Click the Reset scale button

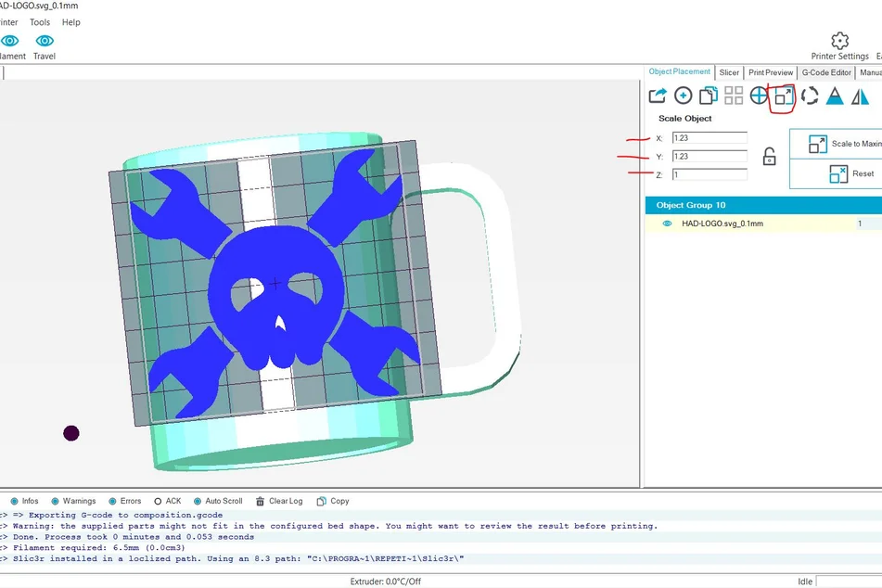(x=837, y=173)
